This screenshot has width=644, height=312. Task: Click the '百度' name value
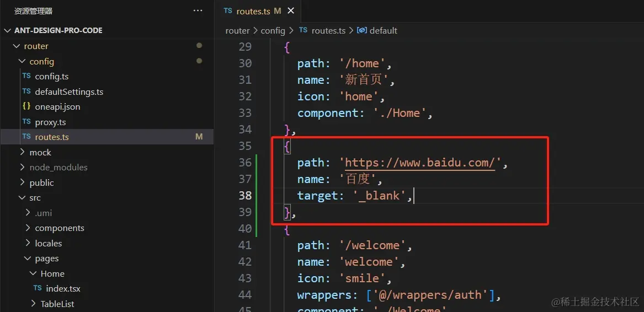pos(357,179)
